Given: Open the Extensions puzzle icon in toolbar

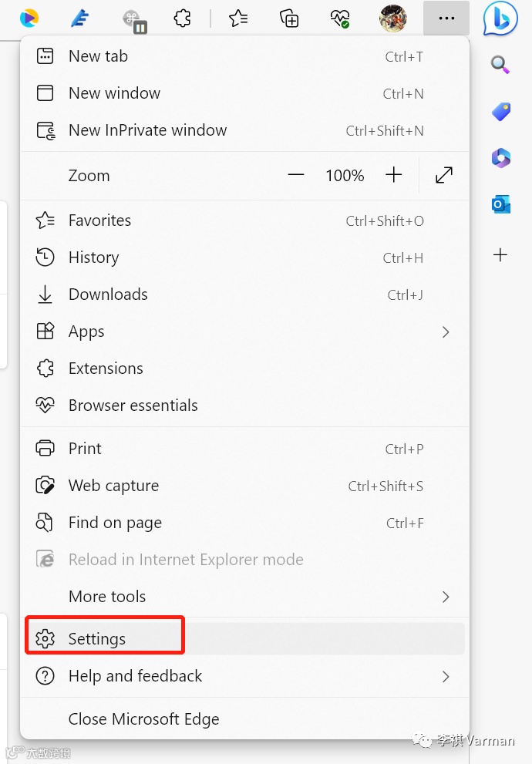Looking at the screenshot, I should tap(182, 19).
